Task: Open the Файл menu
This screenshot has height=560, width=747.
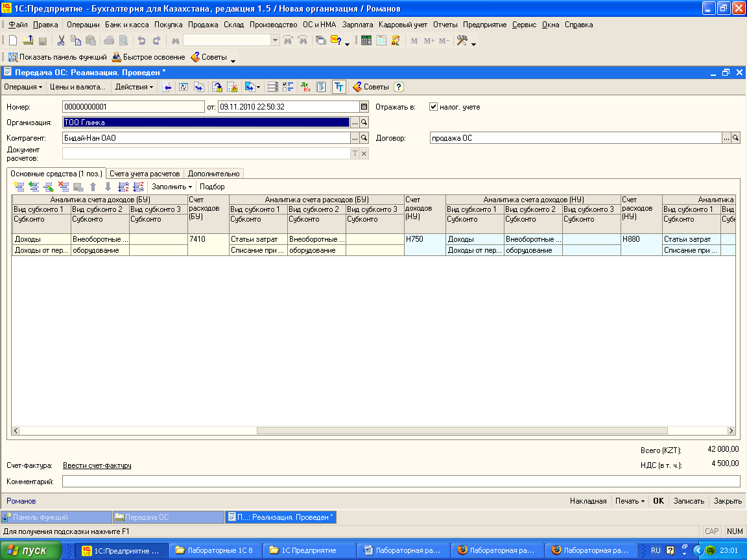Action: (x=18, y=25)
